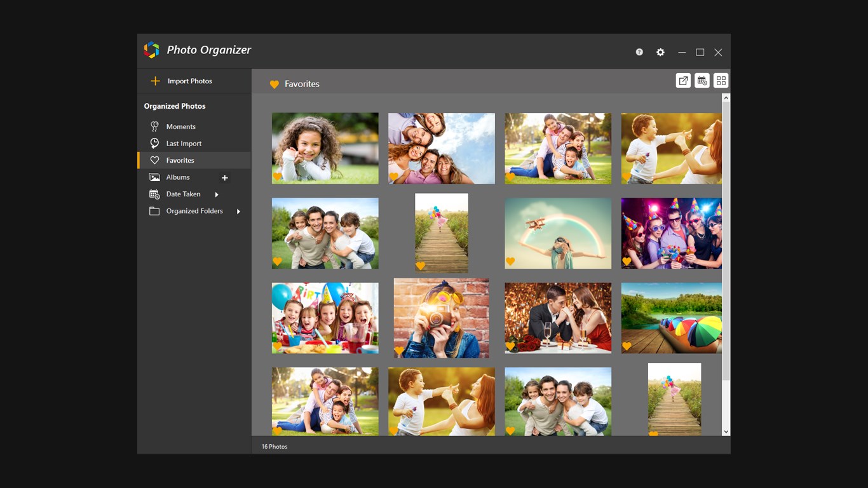Toggle the heart on the girl-with-camera photo
The height and width of the screenshot is (488, 868).
click(399, 351)
